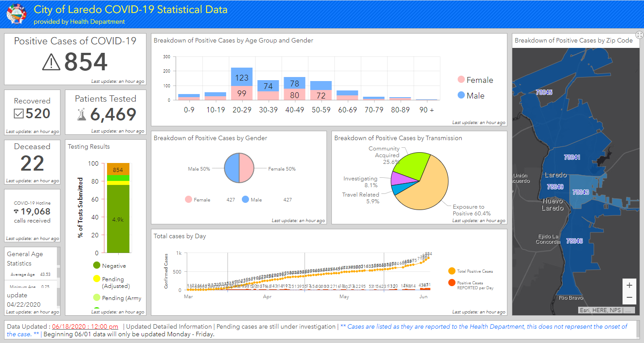Screen dimensions: 644x343
Task: Click the Patients Tested flask icon
Action: (x=81, y=115)
